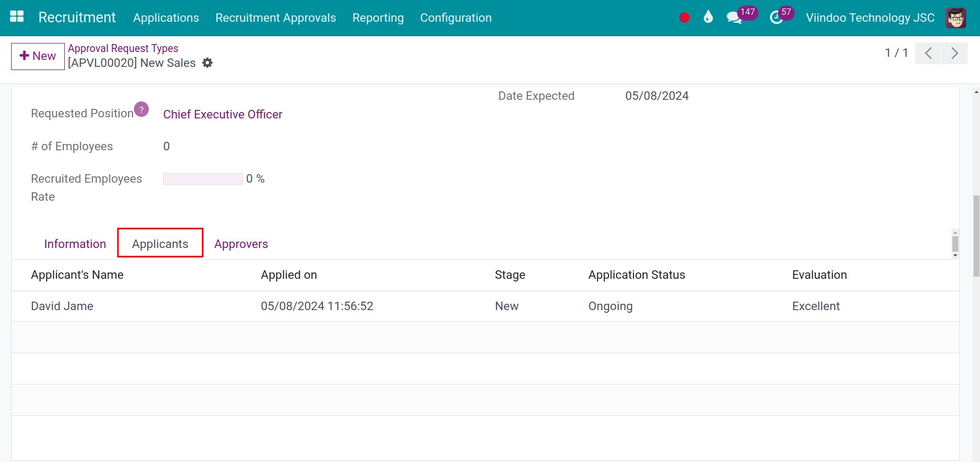Sort by Evaluation column header
Screen dimensions: 980x462
pyautogui.click(x=819, y=275)
